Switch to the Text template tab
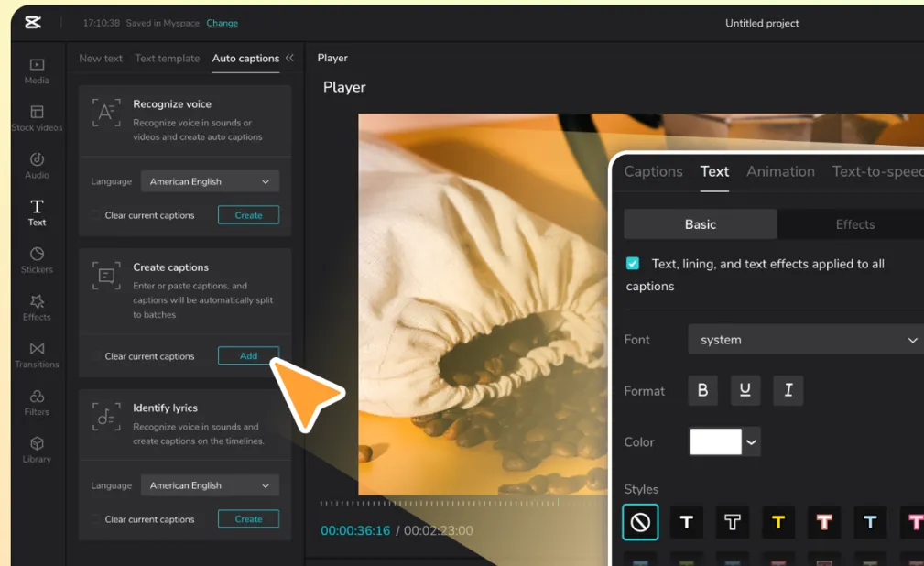The image size is (924, 566). pyautogui.click(x=167, y=59)
